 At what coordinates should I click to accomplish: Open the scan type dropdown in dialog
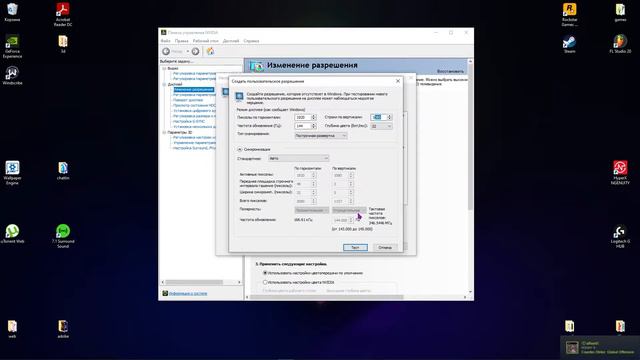321,136
